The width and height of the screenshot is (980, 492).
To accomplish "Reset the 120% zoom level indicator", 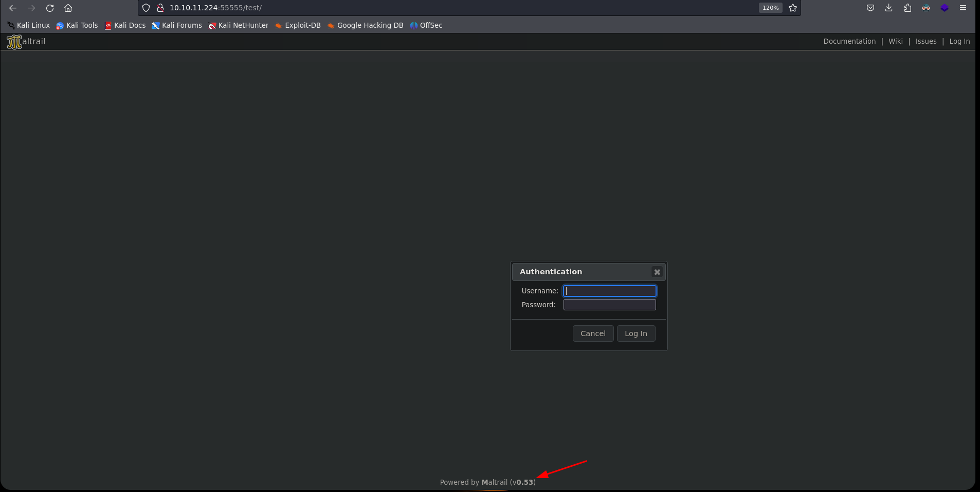I will [770, 8].
